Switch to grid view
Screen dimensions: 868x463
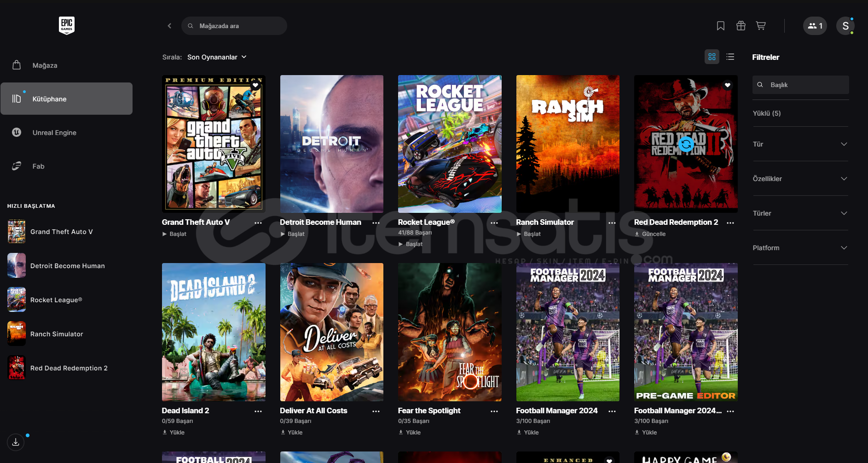pyautogui.click(x=712, y=57)
